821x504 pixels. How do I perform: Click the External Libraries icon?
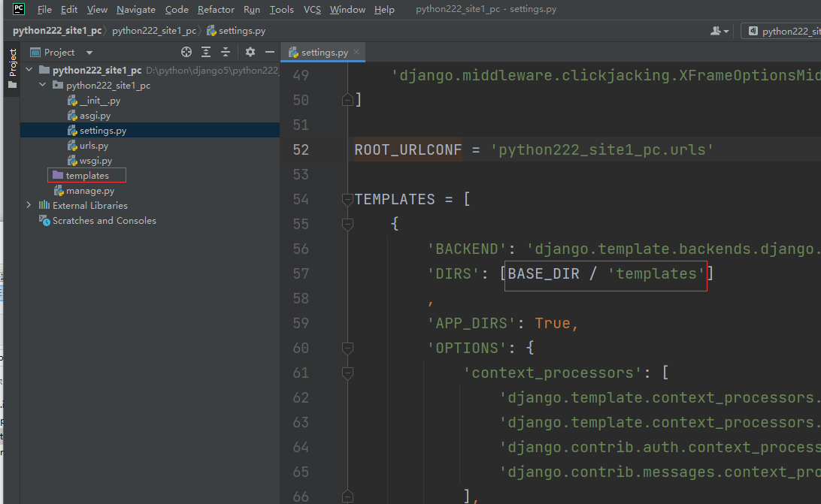click(44, 205)
